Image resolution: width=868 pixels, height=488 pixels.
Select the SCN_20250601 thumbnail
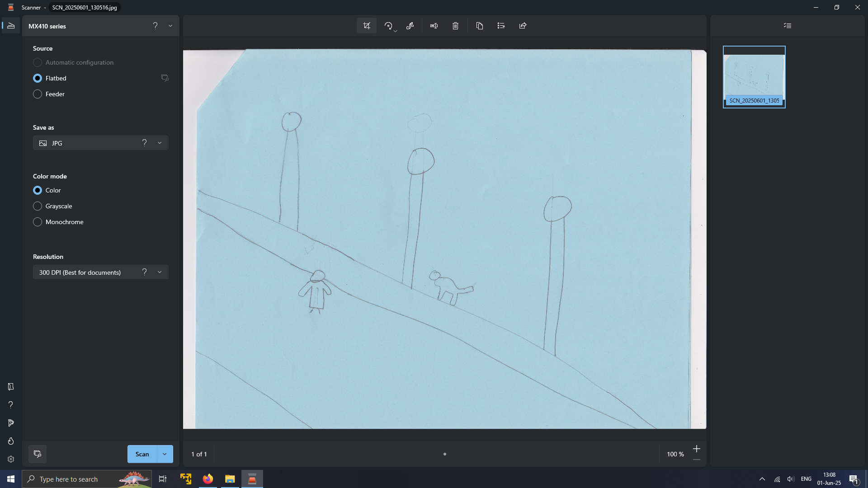click(x=754, y=77)
